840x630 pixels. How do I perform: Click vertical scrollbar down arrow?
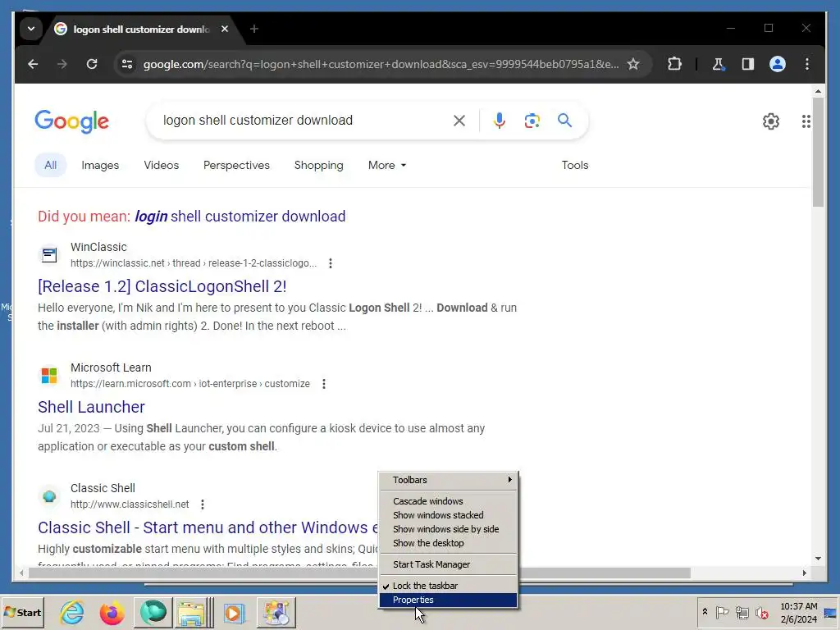[818, 558]
